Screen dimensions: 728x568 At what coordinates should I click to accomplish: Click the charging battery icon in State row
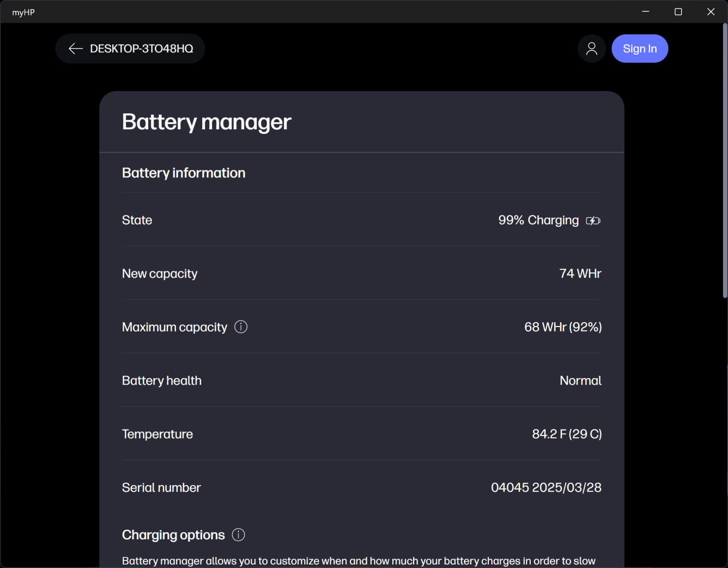[593, 220]
